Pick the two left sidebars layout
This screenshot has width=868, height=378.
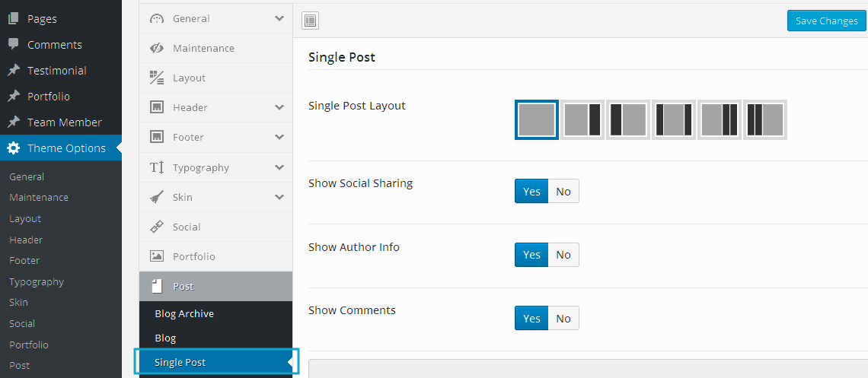pos(765,120)
